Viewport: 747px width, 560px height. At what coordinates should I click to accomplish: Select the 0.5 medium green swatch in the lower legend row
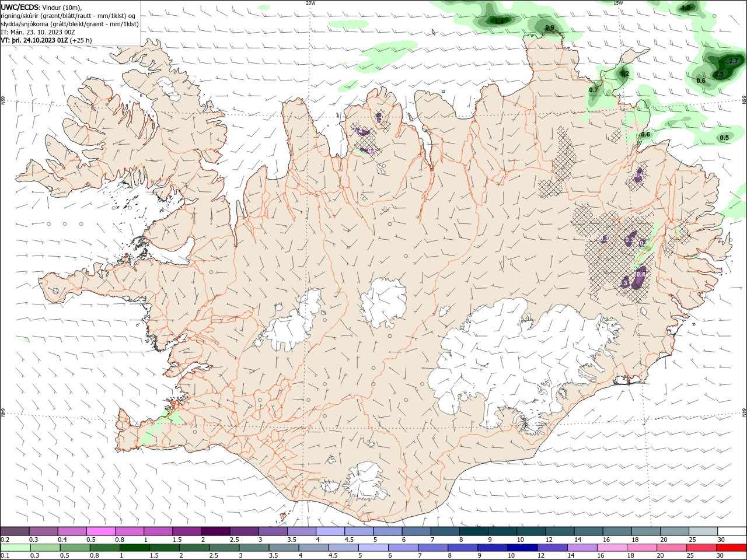click(x=75, y=548)
